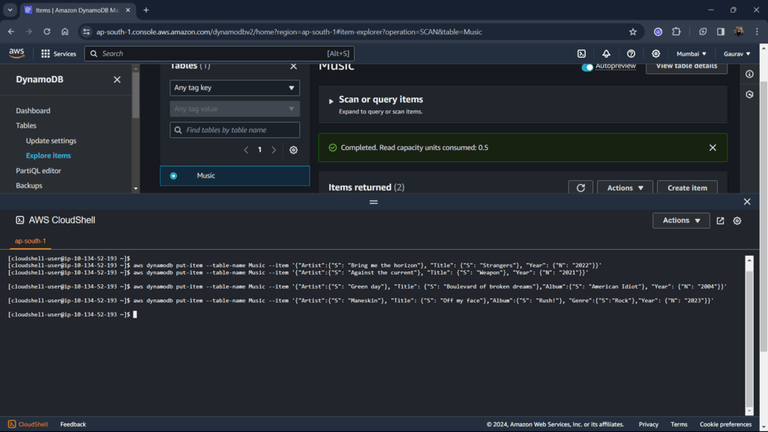Open a new browser tab
Screen dimensions: 768x432
pos(146,10)
